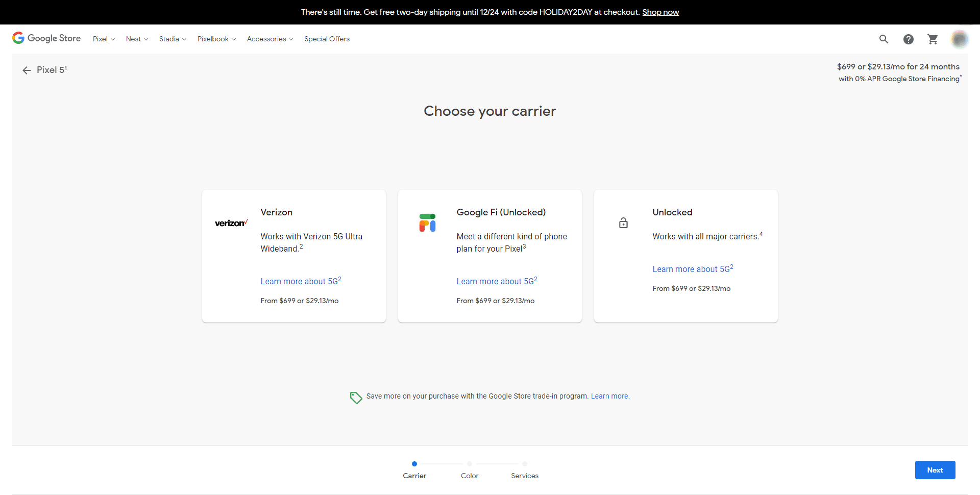
Task: Click 'Meet a different kind of phone plan' text
Action: click(512, 242)
